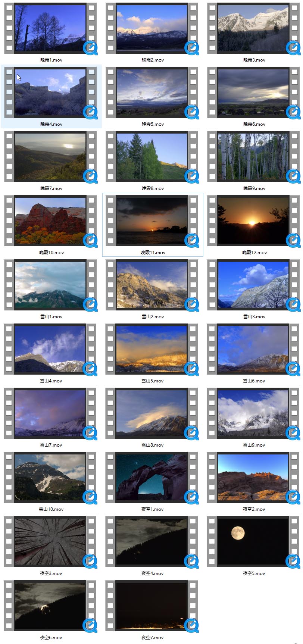This screenshot has height=644, width=303.
Task: Select the 晚霞7.mov video icon
Action: click(50, 157)
